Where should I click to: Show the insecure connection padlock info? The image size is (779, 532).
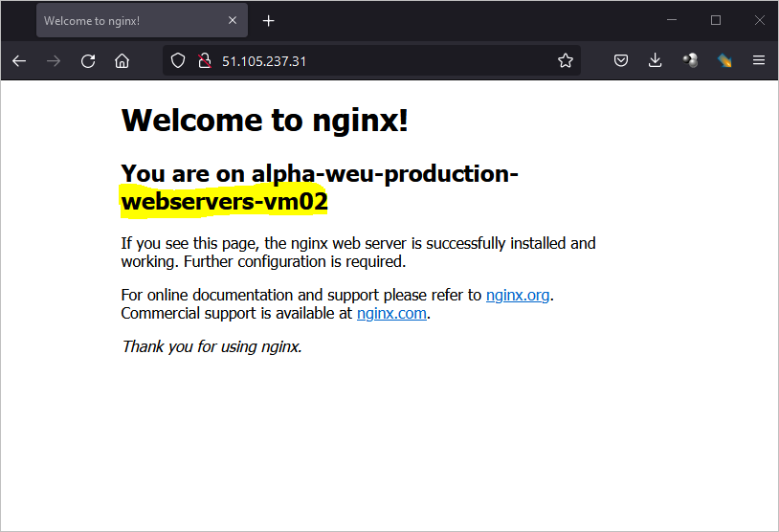204,60
